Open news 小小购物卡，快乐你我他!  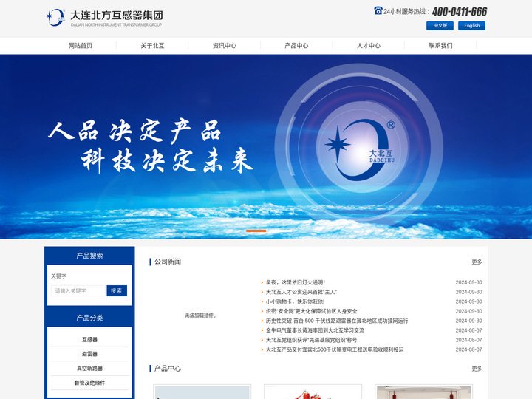pyautogui.click(x=295, y=301)
